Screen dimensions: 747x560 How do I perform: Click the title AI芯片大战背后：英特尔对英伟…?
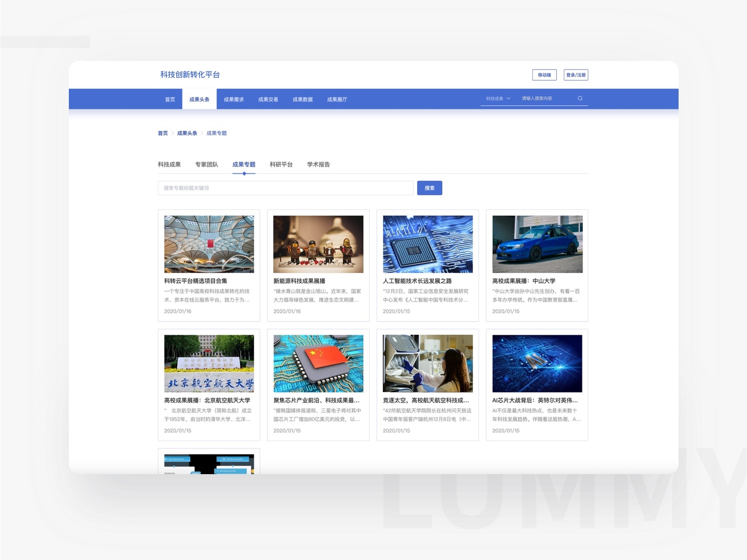tap(535, 401)
